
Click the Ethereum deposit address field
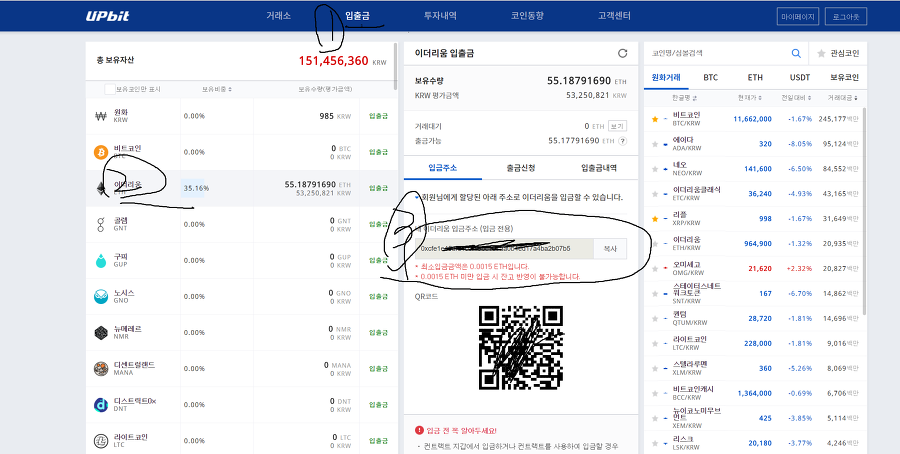point(505,249)
